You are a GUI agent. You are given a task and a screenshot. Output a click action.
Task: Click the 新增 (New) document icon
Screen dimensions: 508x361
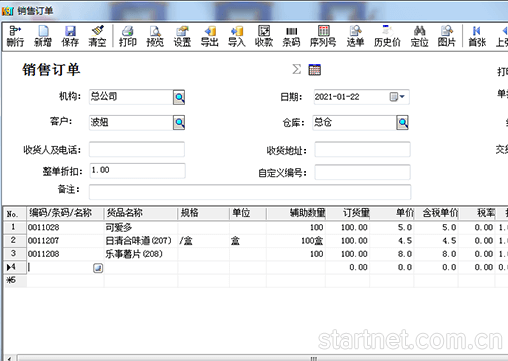coord(43,36)
